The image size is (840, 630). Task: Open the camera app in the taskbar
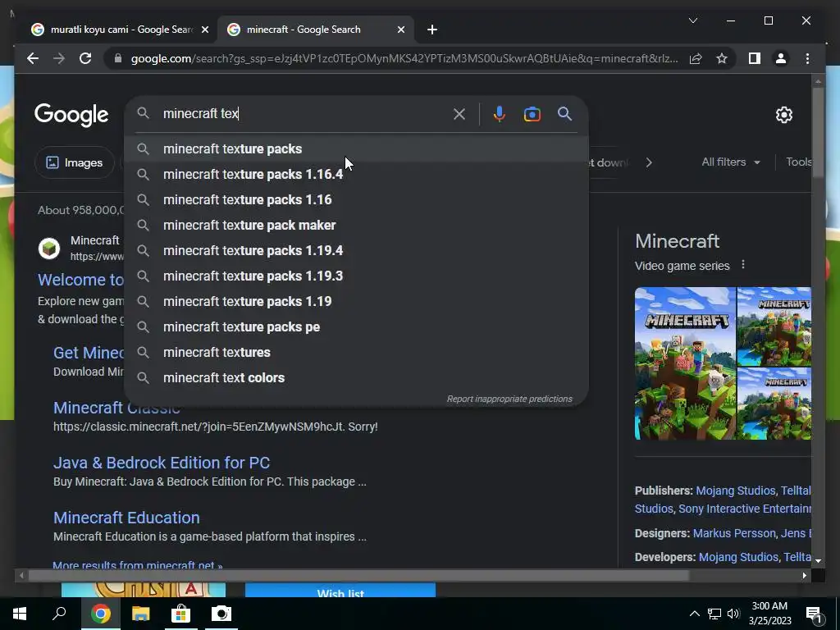coord(221,614)
